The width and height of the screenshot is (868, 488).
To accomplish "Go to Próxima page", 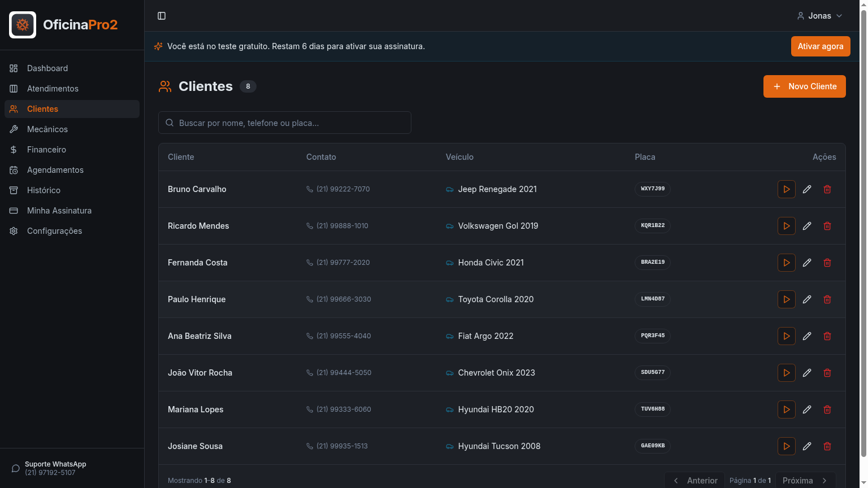I will (806, 481).
